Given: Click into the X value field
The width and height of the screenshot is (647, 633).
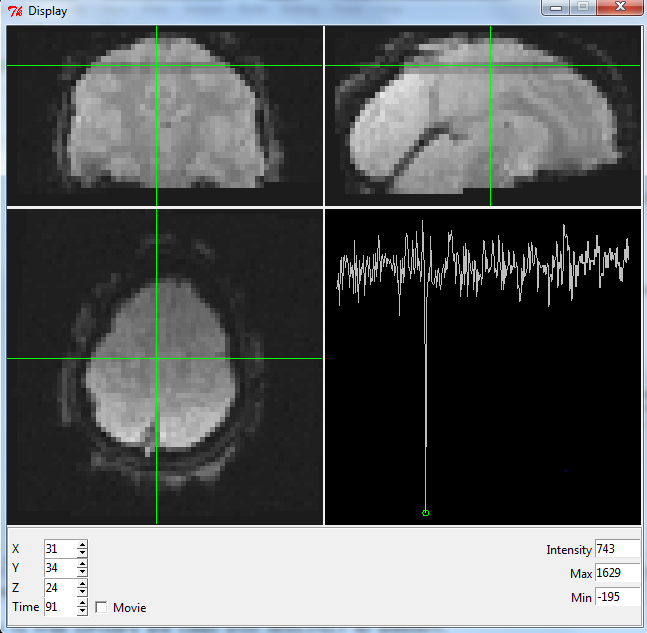Looking at the screenshot, I should pyautogui.click(x=61, y=549).
